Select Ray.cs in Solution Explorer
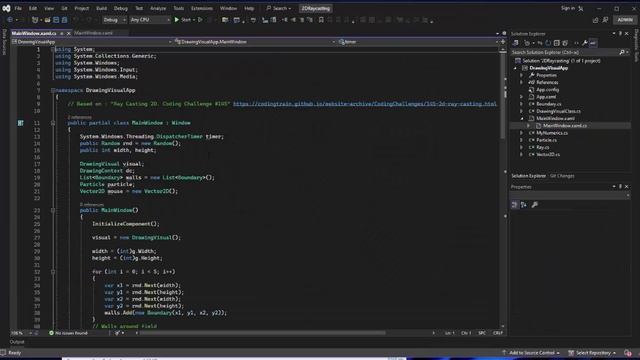 (x=542, y=147)
